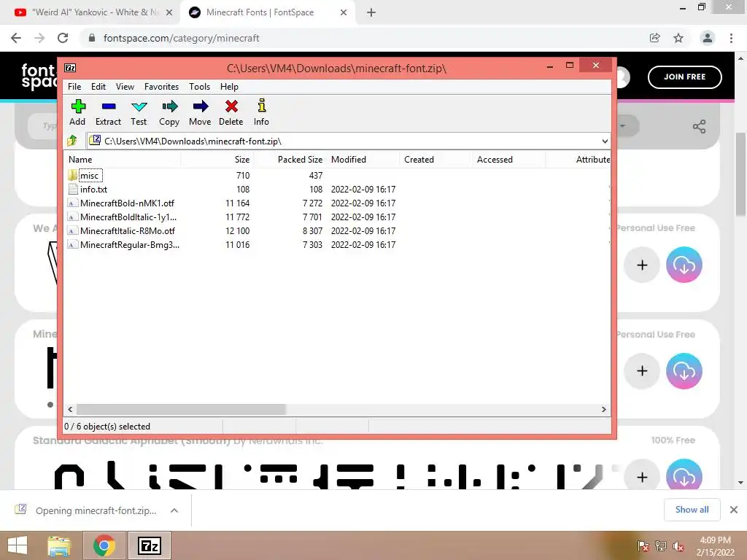This screenshot has height=560, width=747.
Task: Open the View menu
Action: (x=125, y=86)
